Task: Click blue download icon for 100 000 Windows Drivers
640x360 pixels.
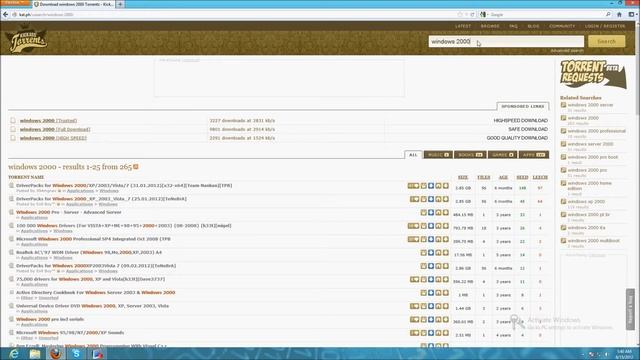Action: coord(431,226)
